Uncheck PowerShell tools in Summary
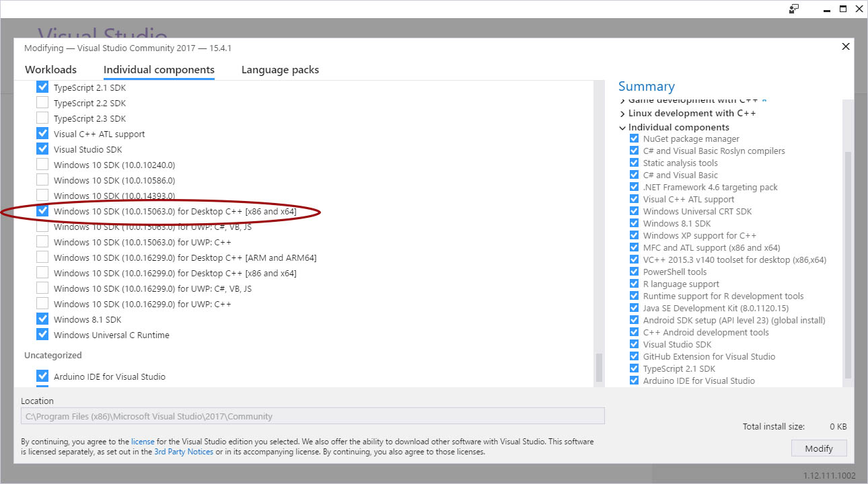The image size is (868, 484). pyautogui.click(x=634, y=272)
